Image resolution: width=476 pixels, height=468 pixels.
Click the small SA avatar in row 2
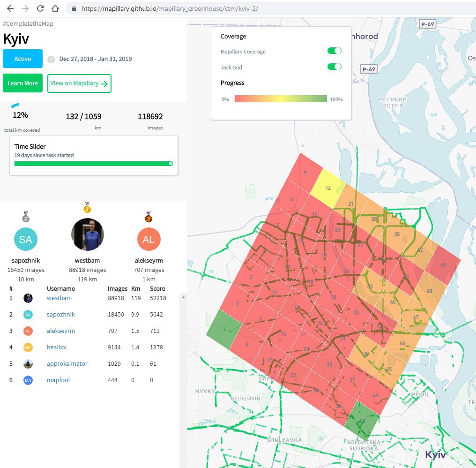(x=28, y=315)
